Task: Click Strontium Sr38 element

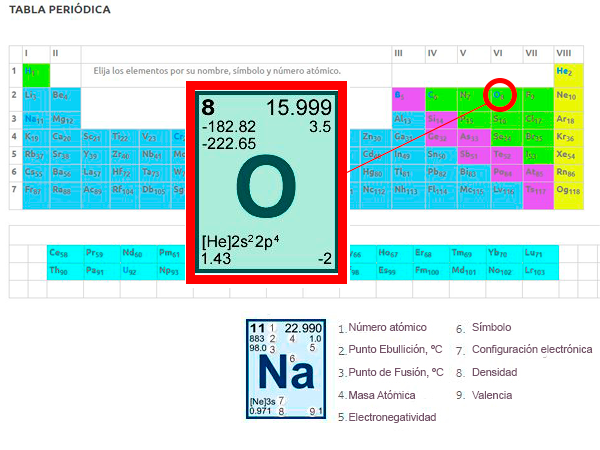Action: click(x=65, y=156)
